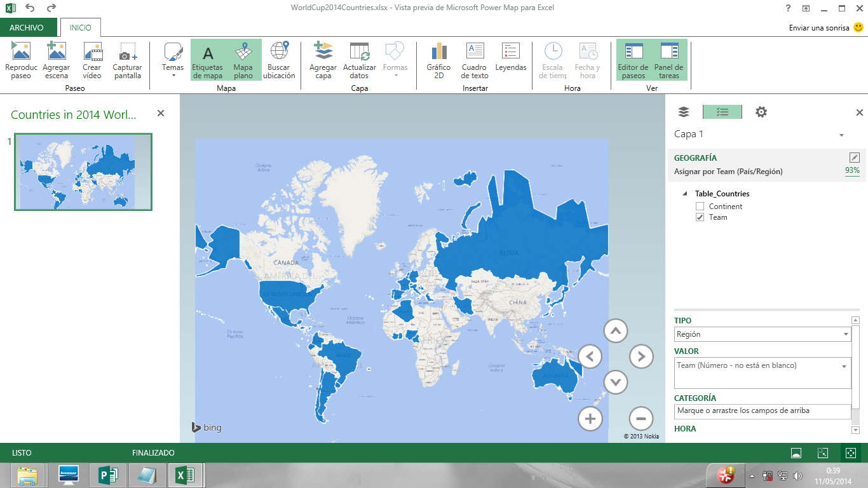Open layer settings gear icon
The image size is (868, 488).
coord(761,112)
